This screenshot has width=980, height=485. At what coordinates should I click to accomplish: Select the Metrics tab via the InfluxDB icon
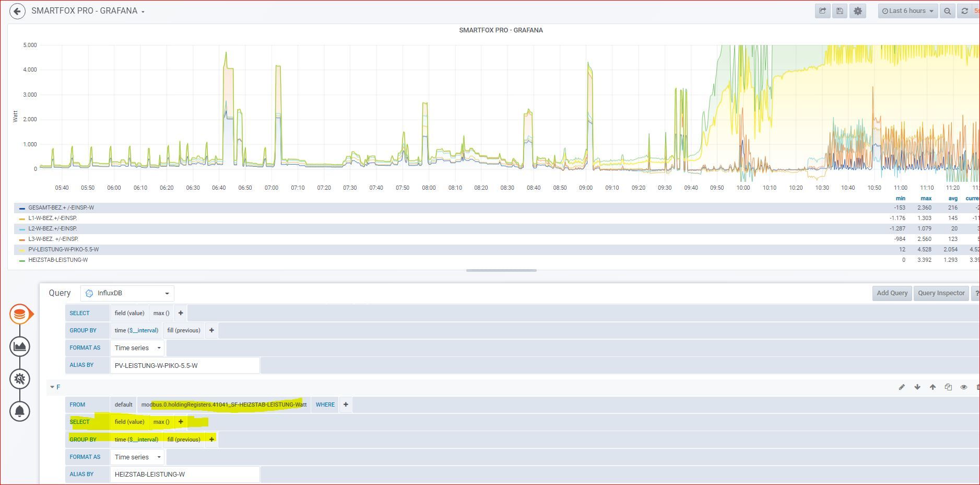19,314
